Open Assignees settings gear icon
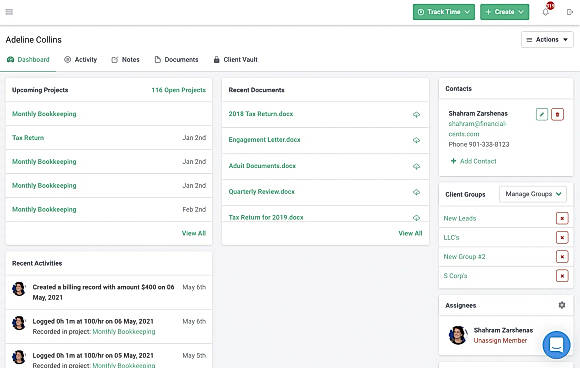 tap(562, 305)
